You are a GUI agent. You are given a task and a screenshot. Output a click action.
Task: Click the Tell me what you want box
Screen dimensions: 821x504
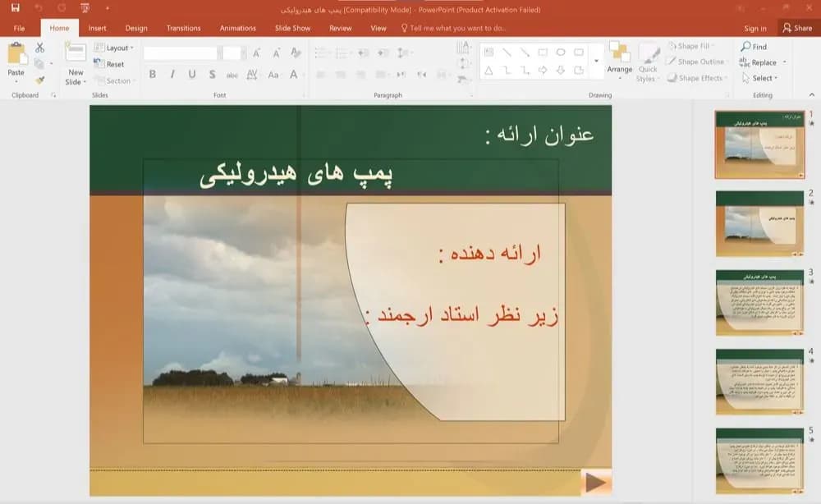point(453,28)
